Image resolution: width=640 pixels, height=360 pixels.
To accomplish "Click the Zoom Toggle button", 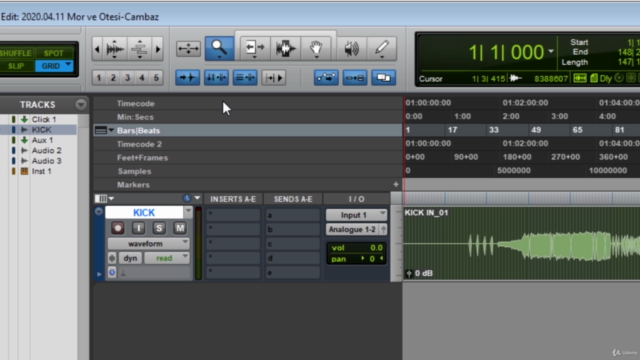I will [x=188, y=49].
